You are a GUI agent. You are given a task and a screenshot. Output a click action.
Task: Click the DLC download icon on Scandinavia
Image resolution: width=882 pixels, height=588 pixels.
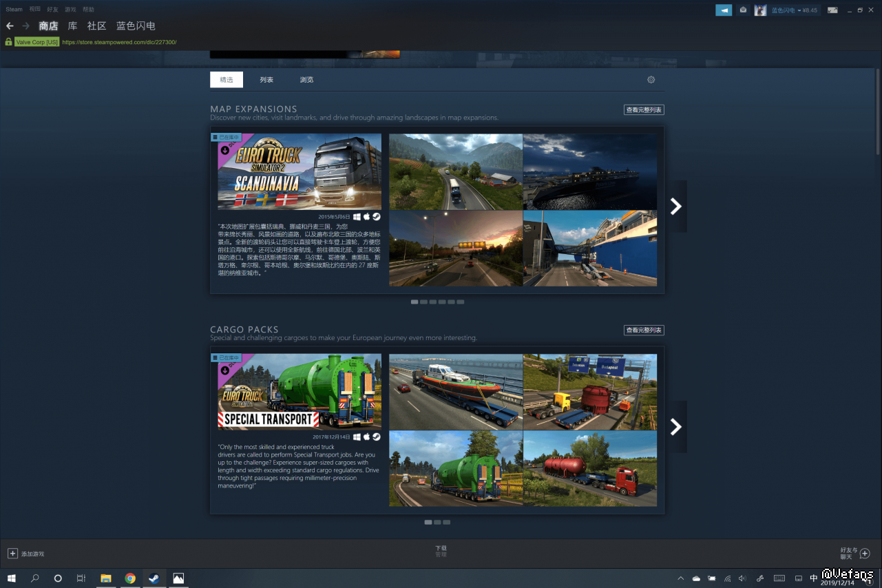(225, 149)
